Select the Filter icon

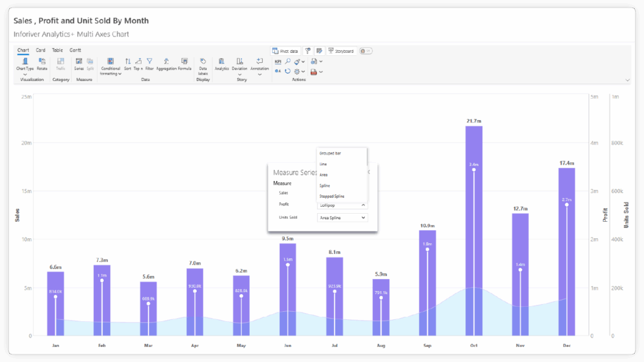coord(148,62)
